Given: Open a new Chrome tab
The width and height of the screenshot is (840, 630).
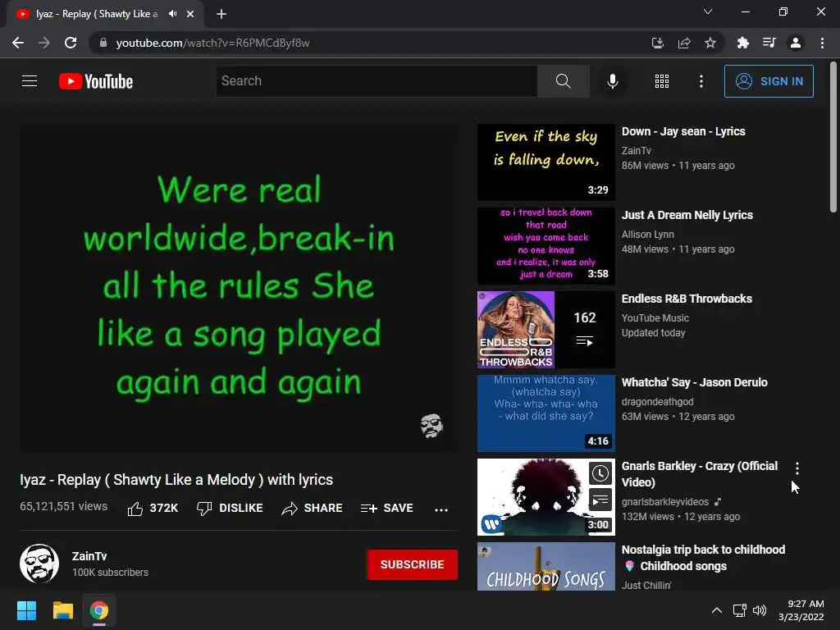Looking at the screenshot, I should pyautogui.click(x=221, y=14).
